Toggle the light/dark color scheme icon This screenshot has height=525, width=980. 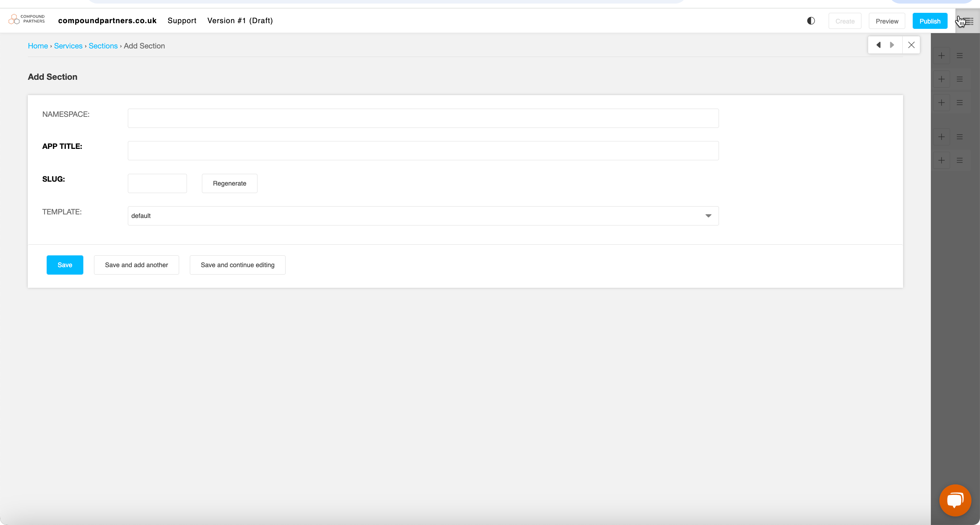point(811,21)
